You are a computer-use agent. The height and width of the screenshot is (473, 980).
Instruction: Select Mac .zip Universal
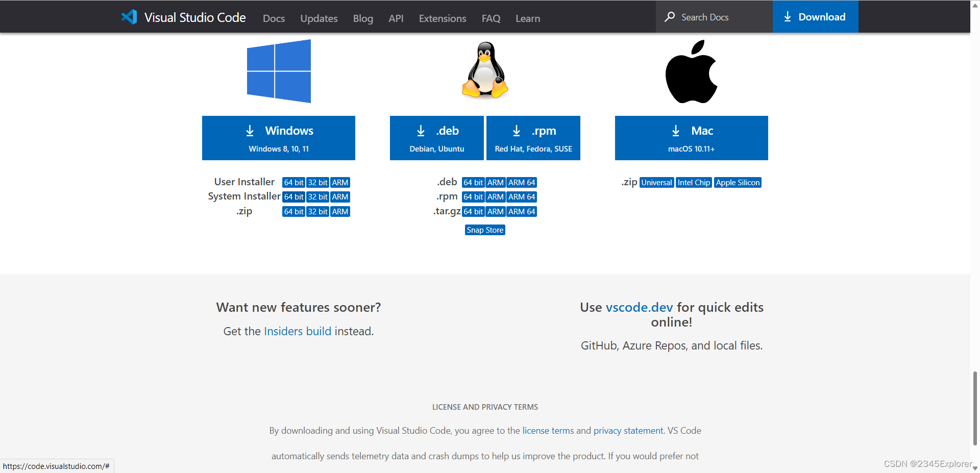[657, 183]
